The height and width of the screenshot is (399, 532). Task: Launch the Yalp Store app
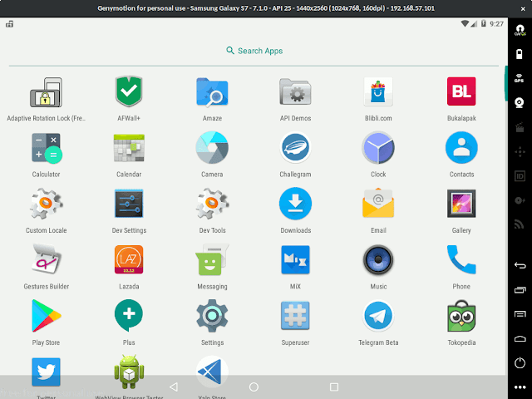click(212, 372)
